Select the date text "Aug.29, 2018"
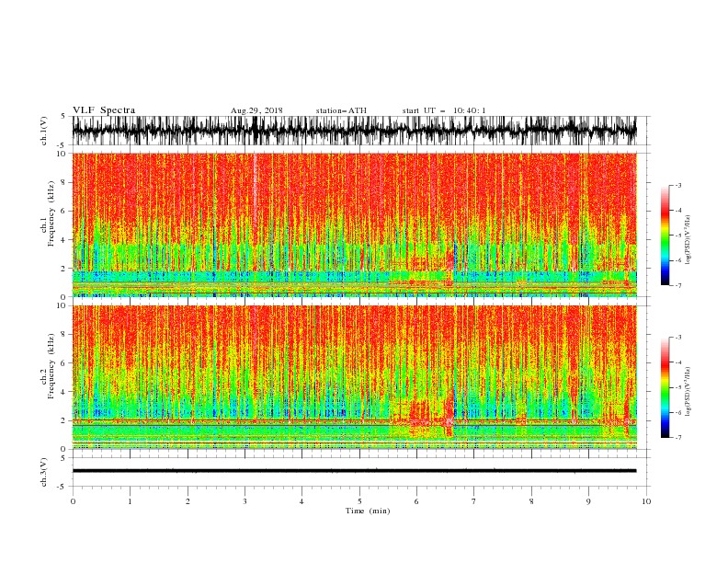 tap(256, 110)
